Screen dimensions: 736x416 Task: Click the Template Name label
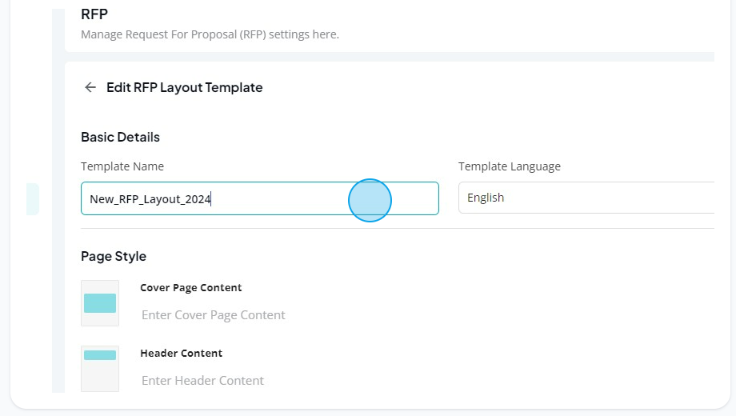click(123, 166)
